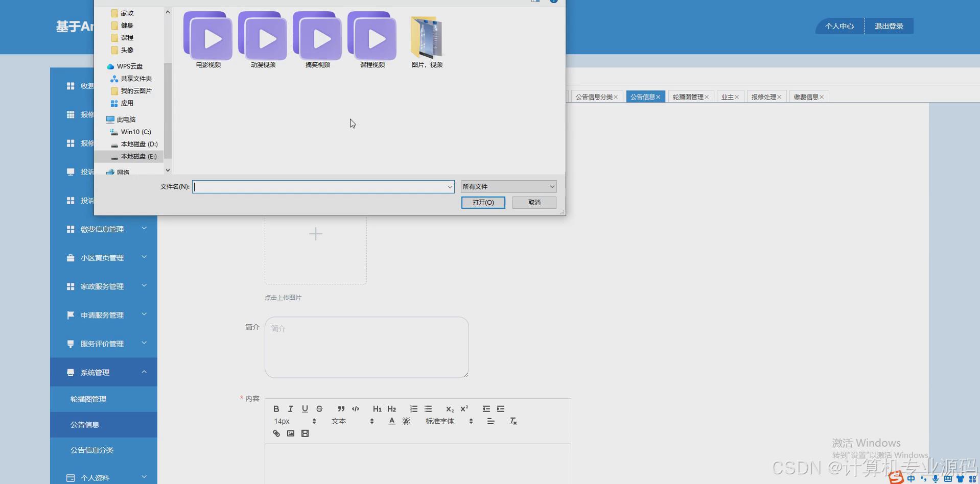Select 本地磁盘 (D:) in the dialog tree
The width and height of the screenshot is (980, 484).
click(139, 144)
